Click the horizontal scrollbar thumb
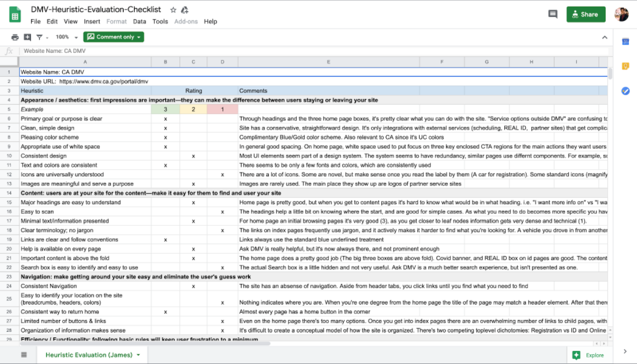 pyautogui.click(x=145, y=344)
